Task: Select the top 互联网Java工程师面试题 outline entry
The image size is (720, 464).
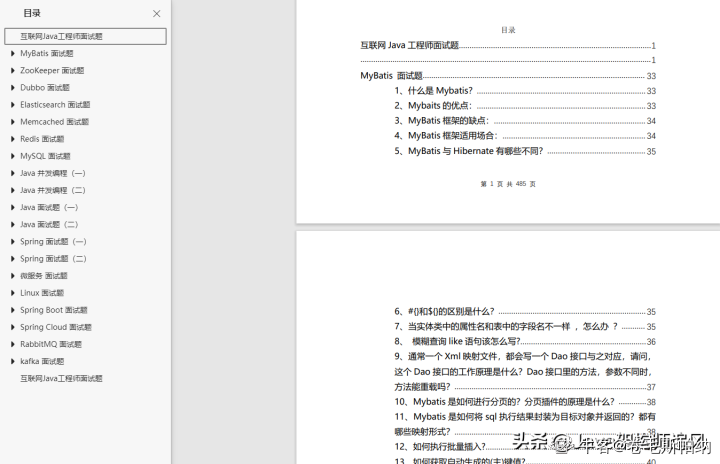Action: (x=85, y=36)
